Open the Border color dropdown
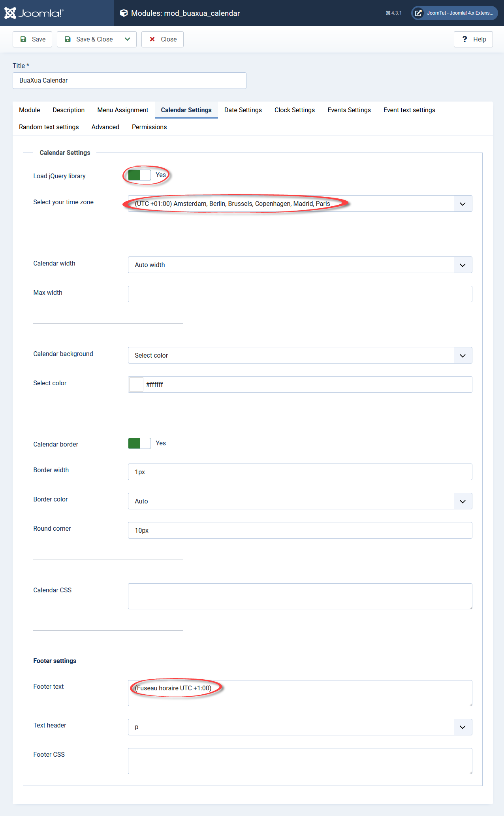504x816 pixels. click(x=300, y=501)
